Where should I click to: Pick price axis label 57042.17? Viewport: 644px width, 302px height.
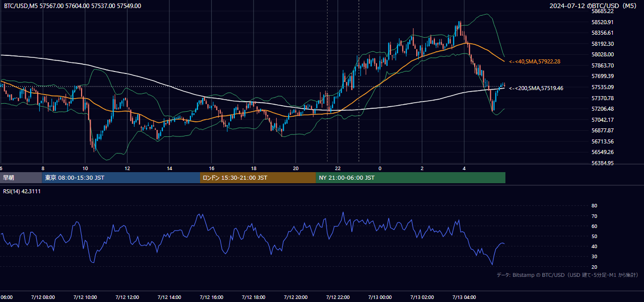602,120
